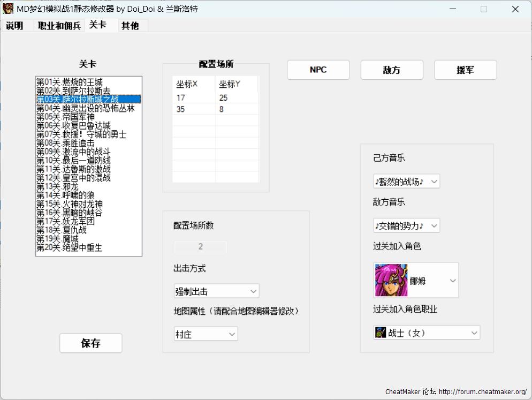Switch to the 其他 tab
The width and height of the screenshot is (532, 400).
[130, 26]
